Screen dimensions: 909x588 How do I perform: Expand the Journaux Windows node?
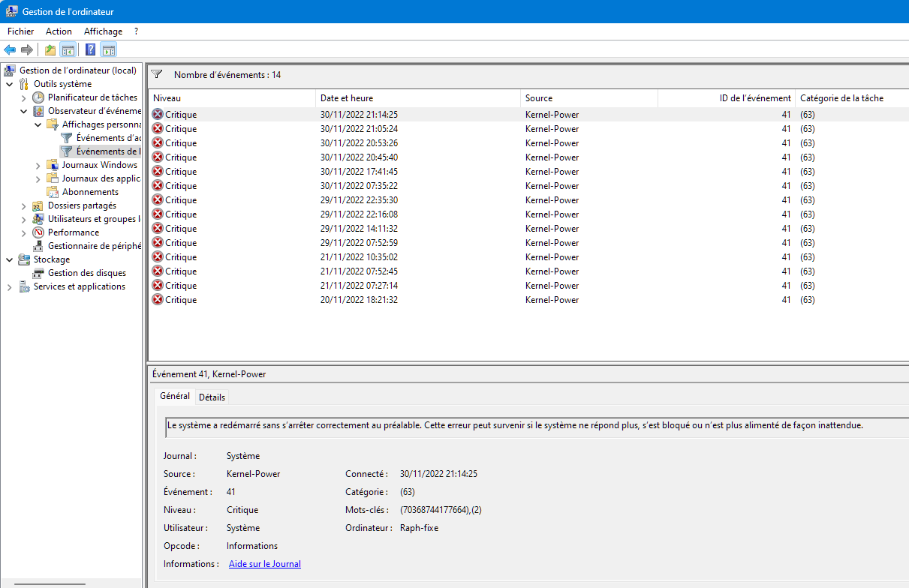pyautogui.click(x=38, y=165)
